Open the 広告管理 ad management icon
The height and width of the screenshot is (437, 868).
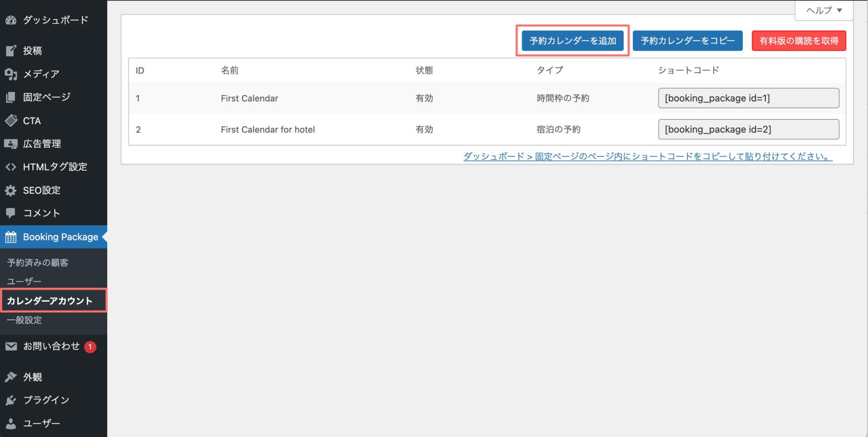coord(11,144)
